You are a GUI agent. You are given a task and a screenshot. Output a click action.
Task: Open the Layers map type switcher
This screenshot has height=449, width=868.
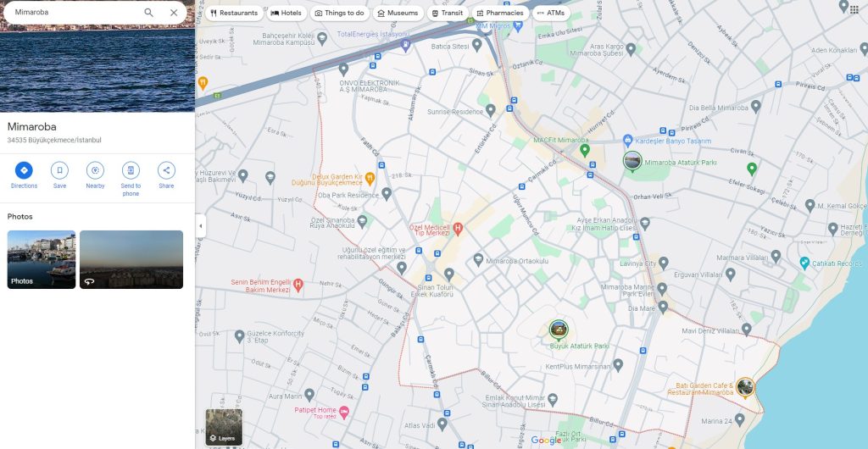[x=224, y=428]
